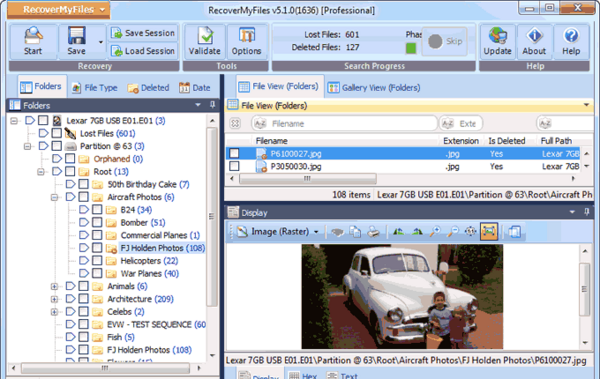
Task: Check the Lexar 7GB USB E01 checkbox
Action: 43,121
